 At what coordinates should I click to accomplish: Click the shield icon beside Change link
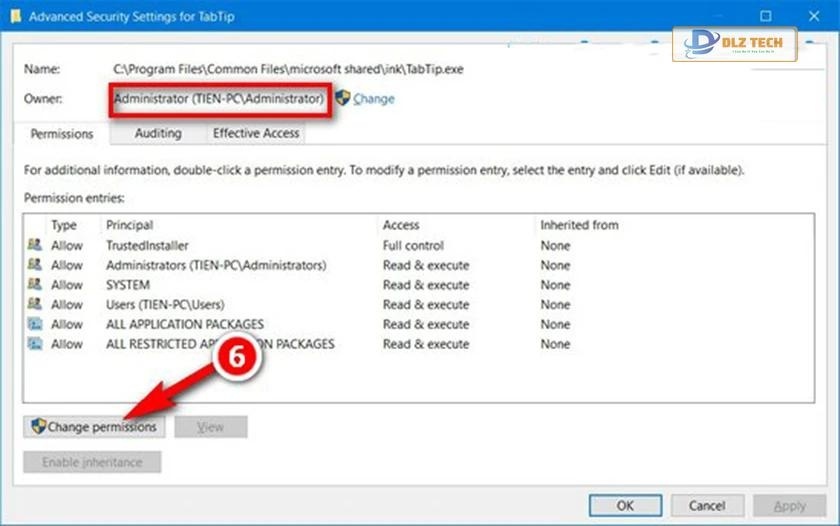(x=343, y=98)
